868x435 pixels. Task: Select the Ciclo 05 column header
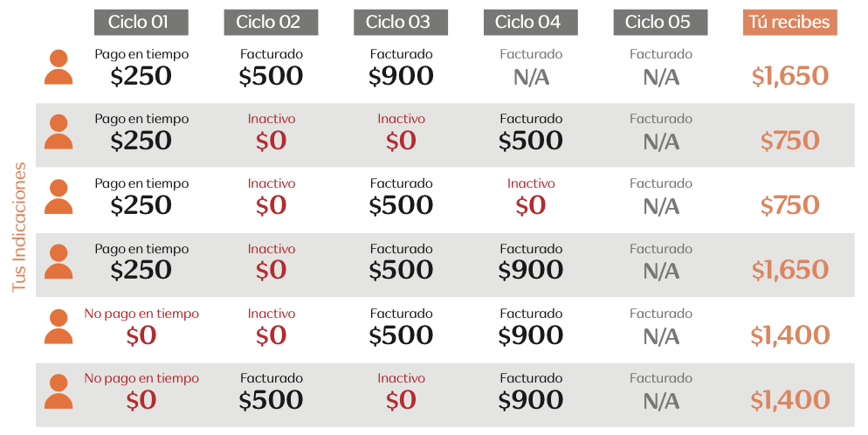click(x=660, y=22)
